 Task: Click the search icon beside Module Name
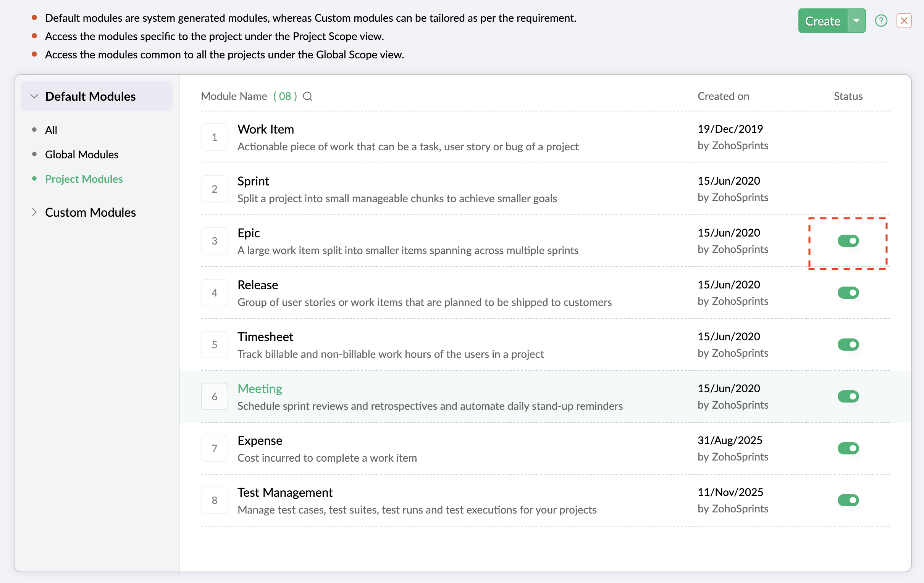pos(307,96)
